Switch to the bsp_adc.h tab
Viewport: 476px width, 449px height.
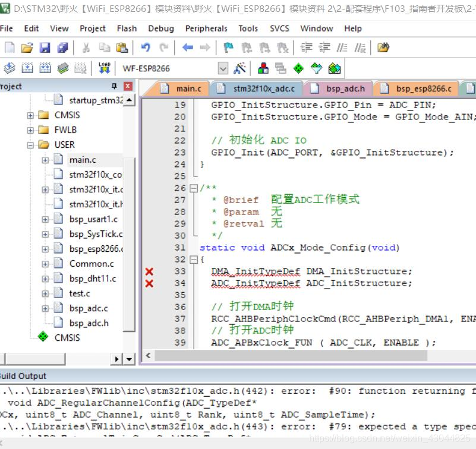(338, 88)
